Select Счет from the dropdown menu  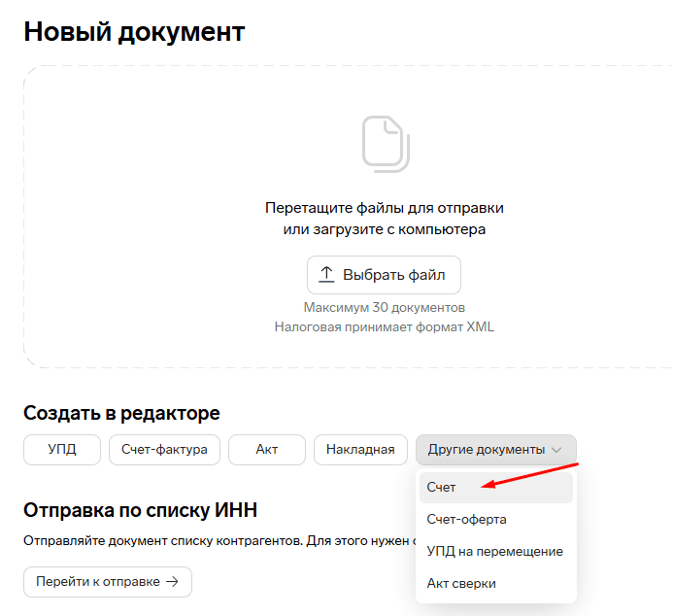(x=442, y=488)
